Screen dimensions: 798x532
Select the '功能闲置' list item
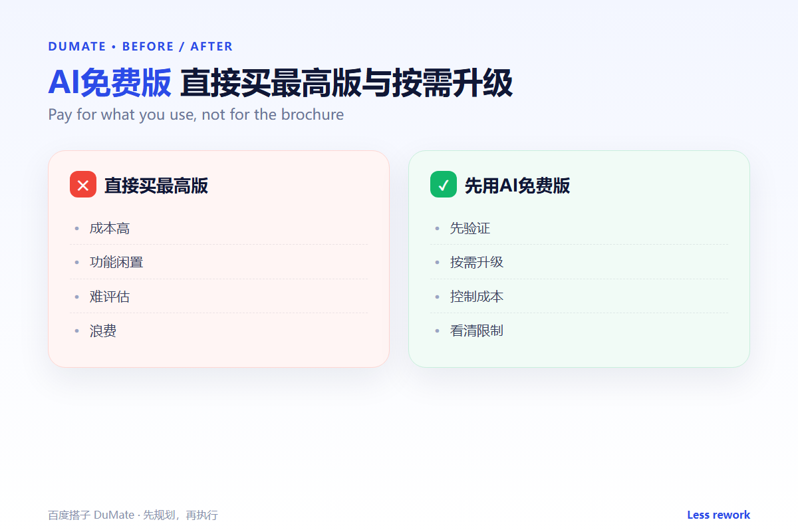(x=219, y=262)
